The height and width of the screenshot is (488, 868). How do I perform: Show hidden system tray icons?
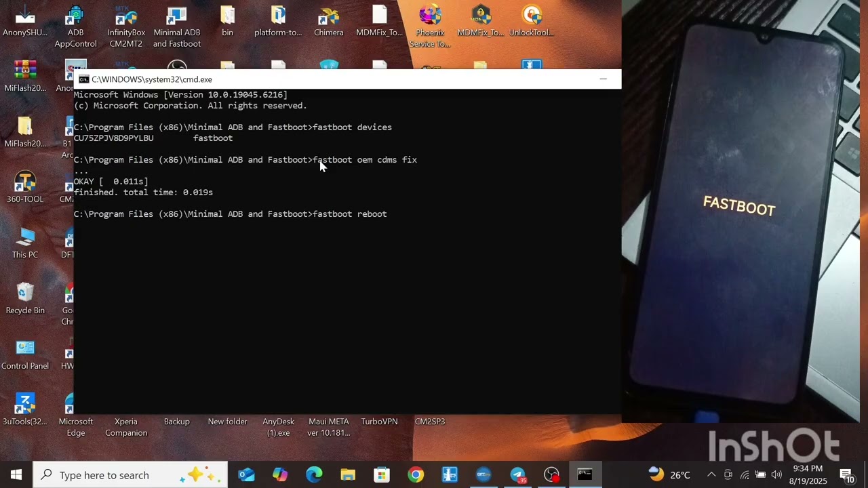click(x=711, y=474)
